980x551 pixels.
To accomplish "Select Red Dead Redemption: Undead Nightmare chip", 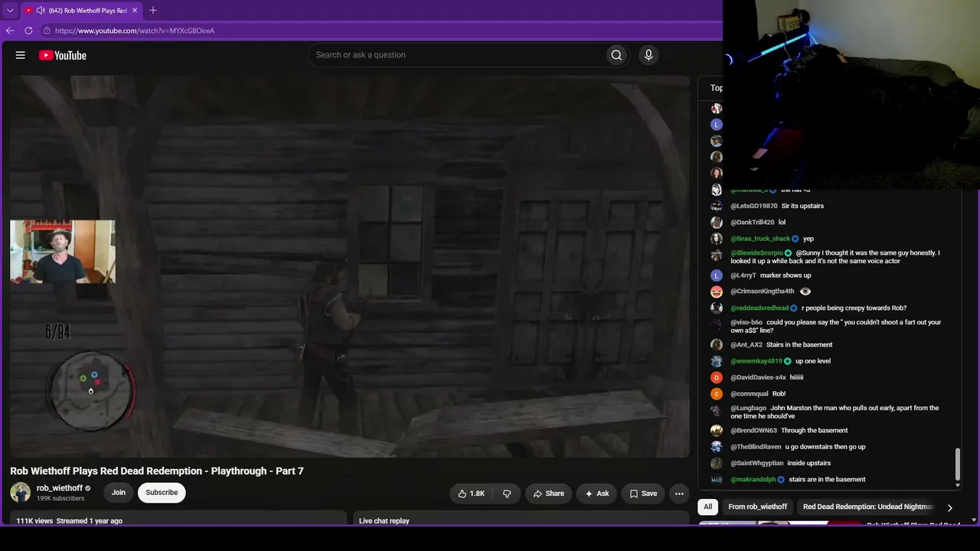I will pos(868,507).
